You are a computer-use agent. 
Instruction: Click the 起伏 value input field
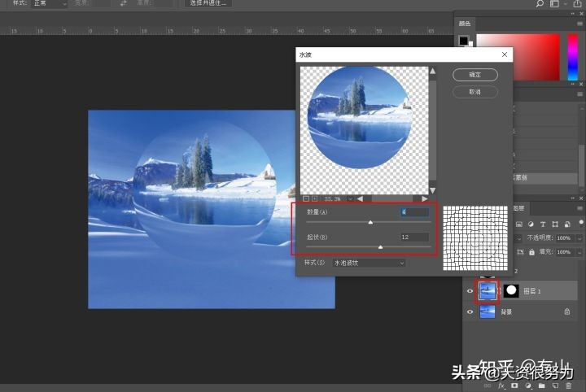415,237
